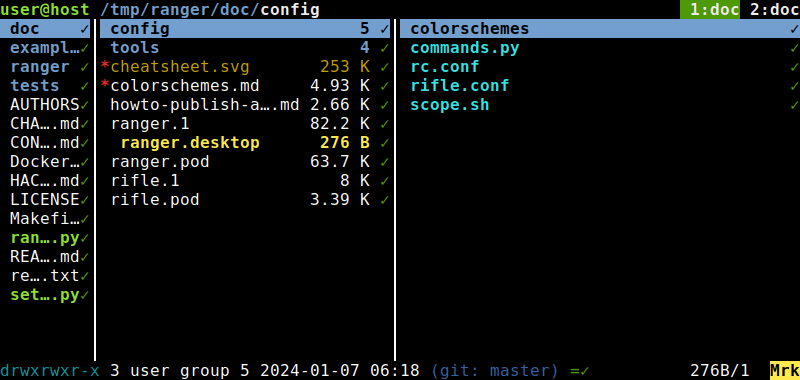Select rifle.conf in the preview column

click(x=599, y=86)
